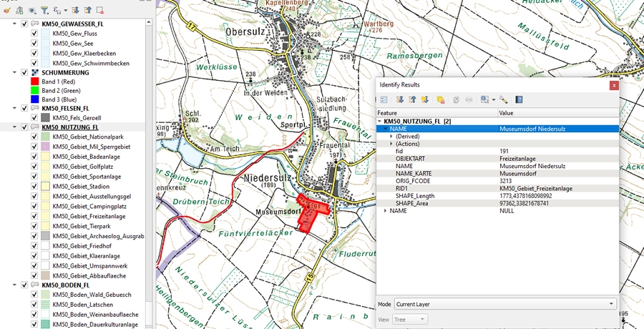Open Identify Settings wrench icon

tap(504, 100)
